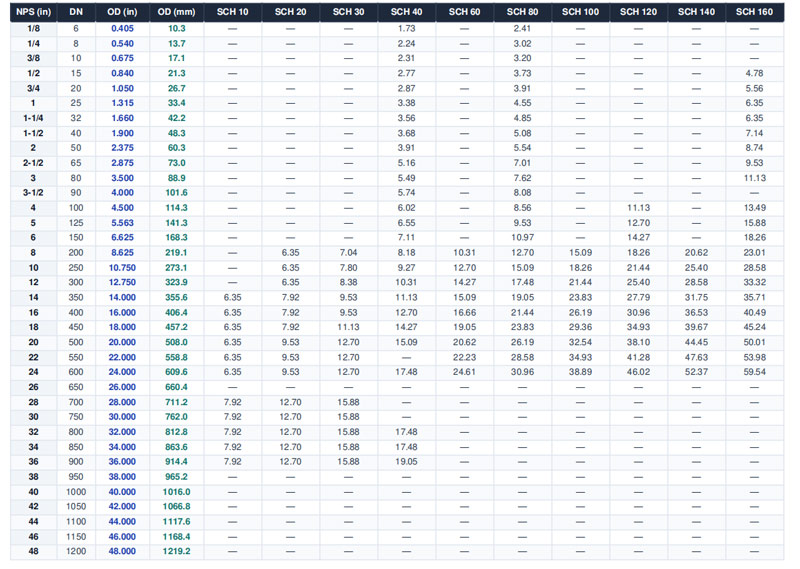Click the 19.05 value in NPS 36 row
Screen dimensions: 800x569
tap(407, 462)
